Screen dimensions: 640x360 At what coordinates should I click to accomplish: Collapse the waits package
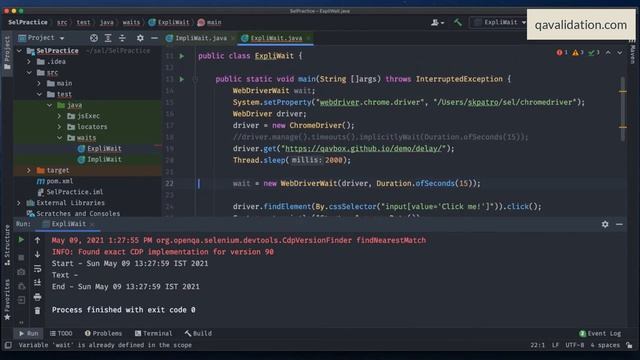point(60,138)
